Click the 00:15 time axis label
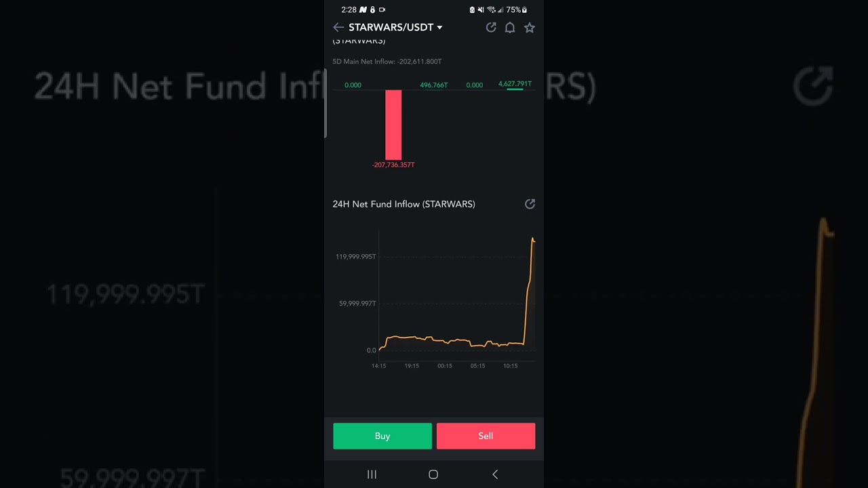Screen dimensions: 868x488 445,365
